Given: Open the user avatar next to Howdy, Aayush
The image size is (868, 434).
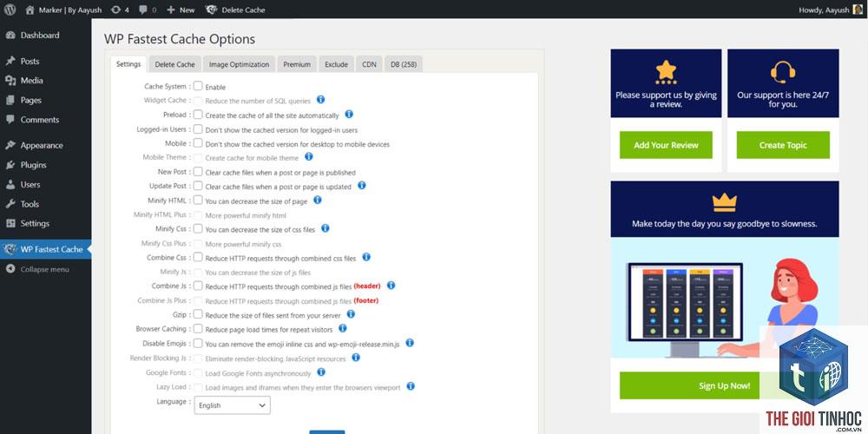Looking at the screenshot, I should pos(858,10).
